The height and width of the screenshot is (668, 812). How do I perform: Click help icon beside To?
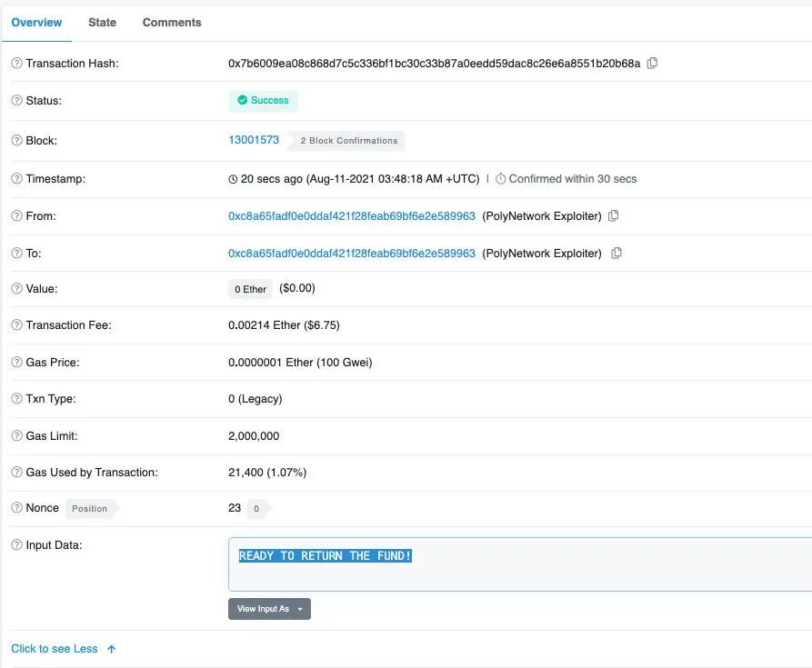[17, 253]
